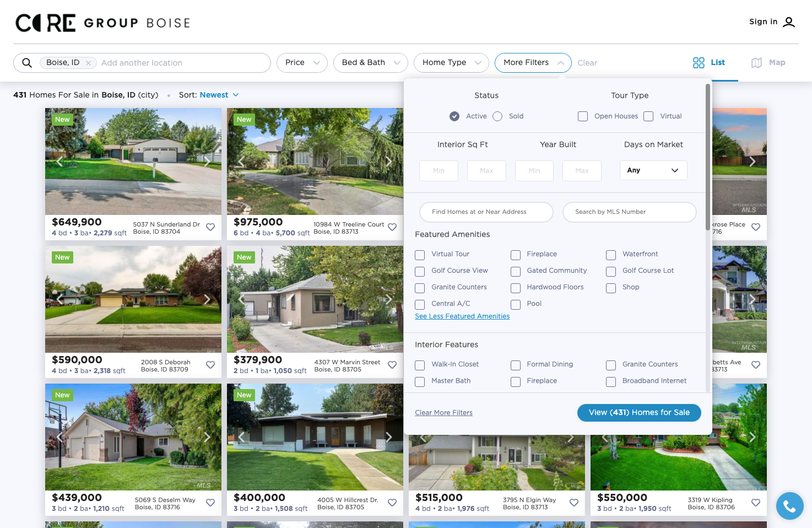This screenshot has width=812, height=528.
Task: Switch to Map view tab
Action: (768, 63)
